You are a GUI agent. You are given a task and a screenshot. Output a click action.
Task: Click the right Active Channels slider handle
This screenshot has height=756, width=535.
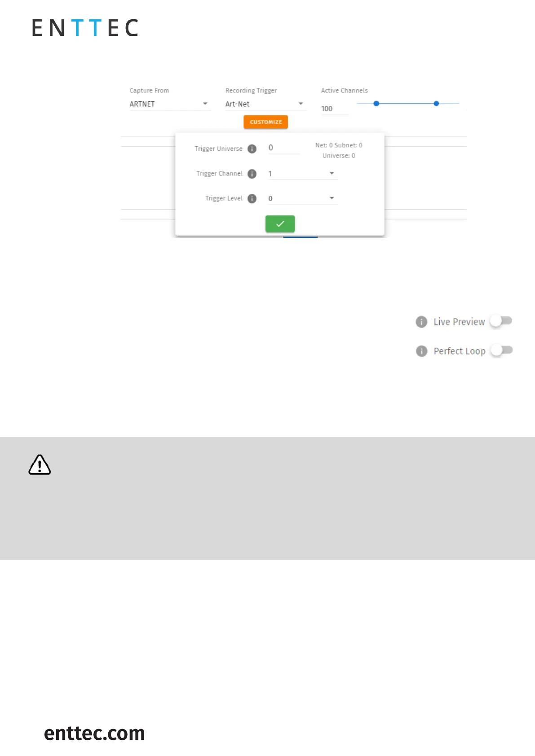(x=436, y=104)
